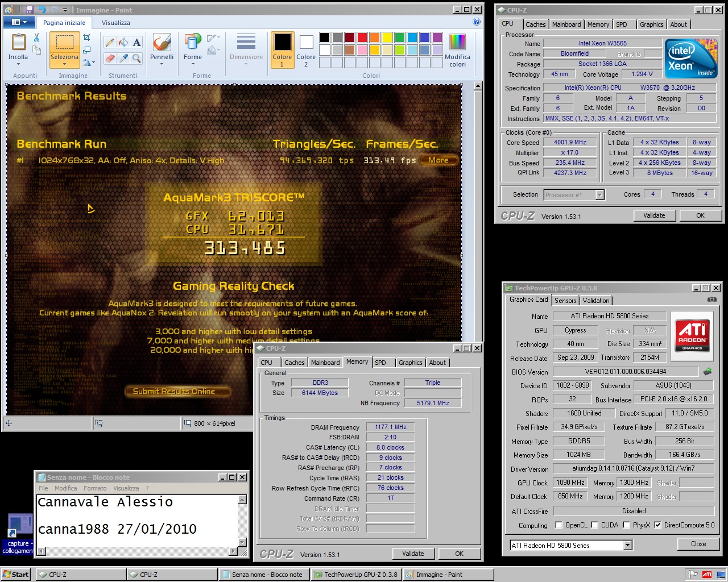728x582 pixels.
Task: Click Validate in the top CPU-Z window
Action: point(654,215)
